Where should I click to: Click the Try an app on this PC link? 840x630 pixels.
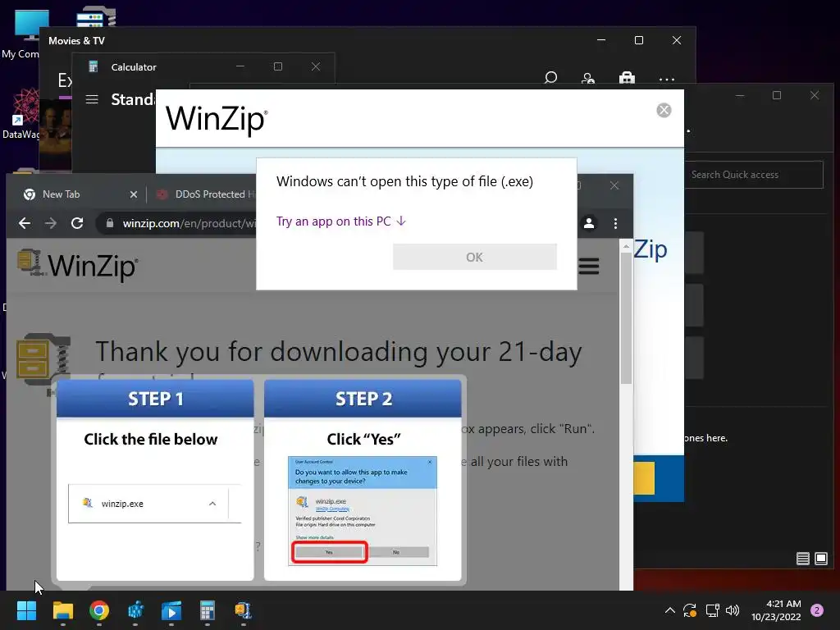tap(341, 221)
